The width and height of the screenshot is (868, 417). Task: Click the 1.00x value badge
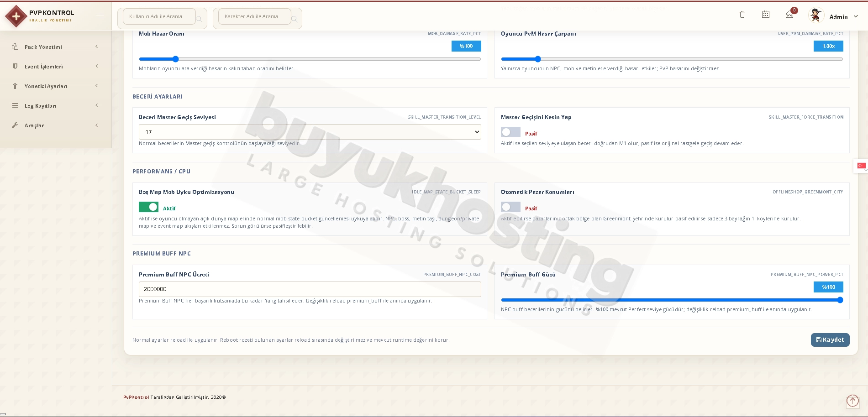tap(828, 46)
